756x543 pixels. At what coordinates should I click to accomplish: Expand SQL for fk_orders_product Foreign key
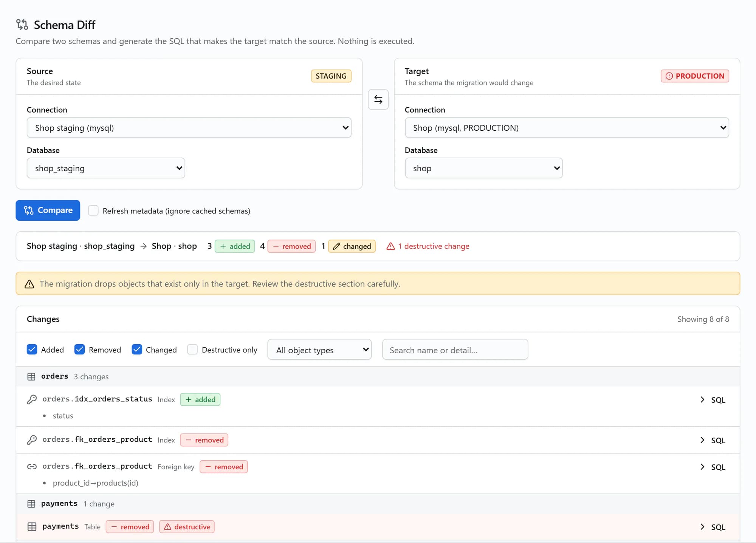[x=713, y=467]
